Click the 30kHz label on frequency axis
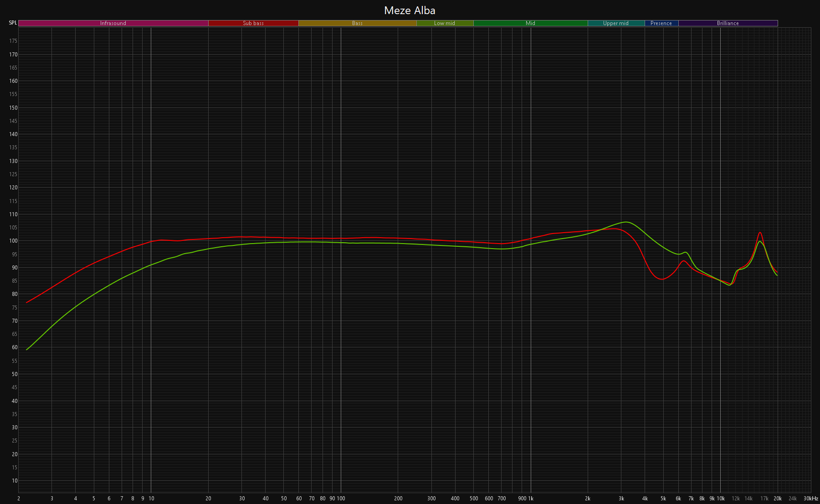Image resolution: width=820 pixels, height=504 pixels. coord(810,499)
